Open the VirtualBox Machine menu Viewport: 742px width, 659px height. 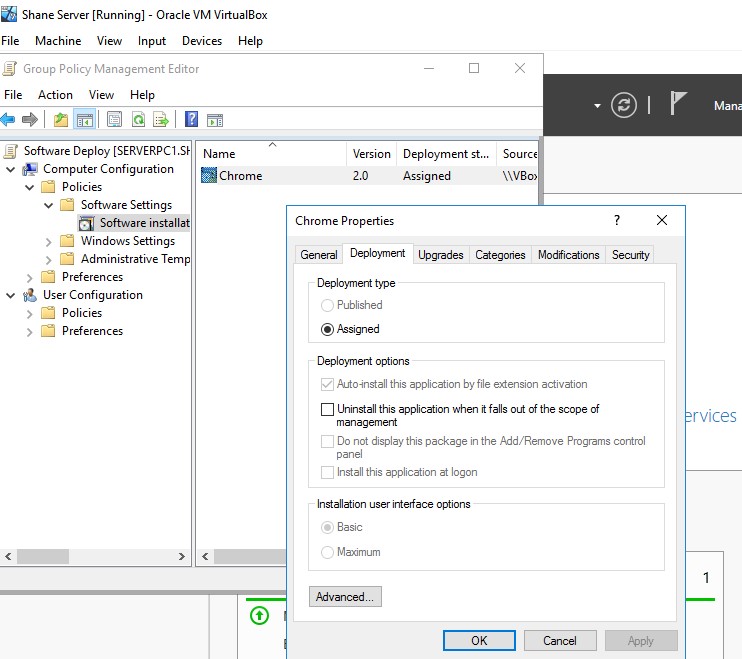58,41
